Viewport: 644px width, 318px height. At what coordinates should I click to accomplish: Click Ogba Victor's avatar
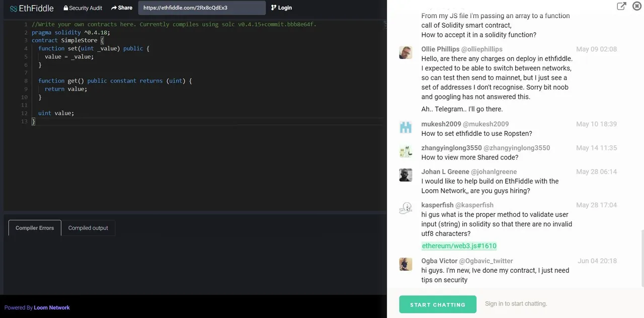pyautogui.click(x=406, y=264)
